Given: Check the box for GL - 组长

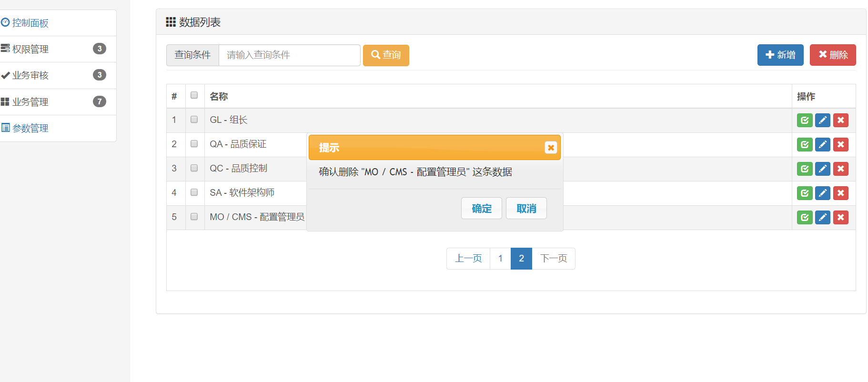Looking at the screenshot, I should click(x=194, y=120).
